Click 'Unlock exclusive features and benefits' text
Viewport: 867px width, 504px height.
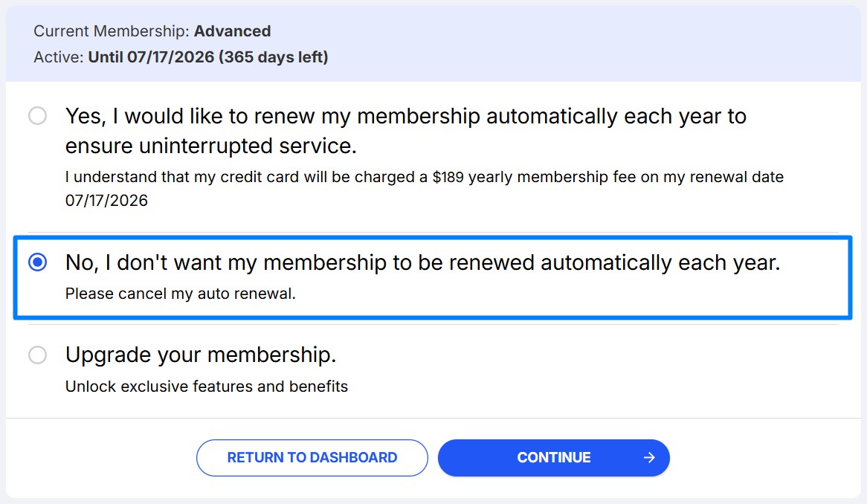(x=207, y=387)
